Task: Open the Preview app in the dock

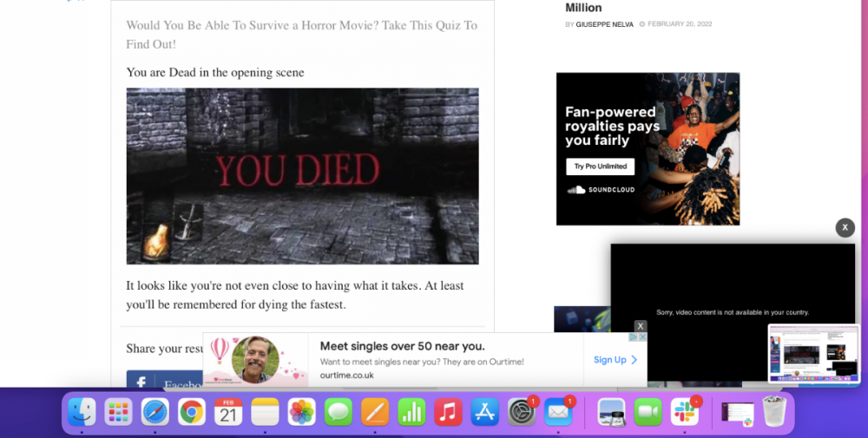Action: (x=612, y=412)
